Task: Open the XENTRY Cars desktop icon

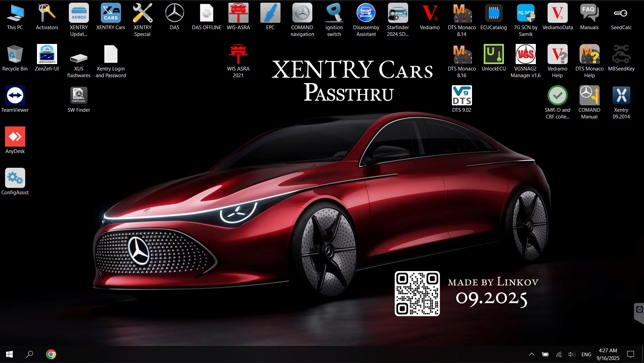Action: pos(111,13)
